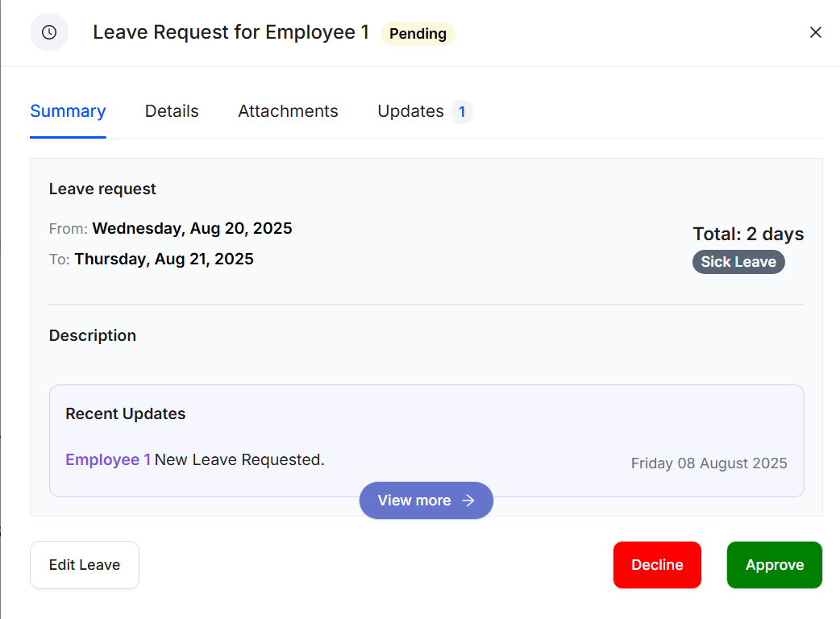Close the leave request dialog

(815, 32)
